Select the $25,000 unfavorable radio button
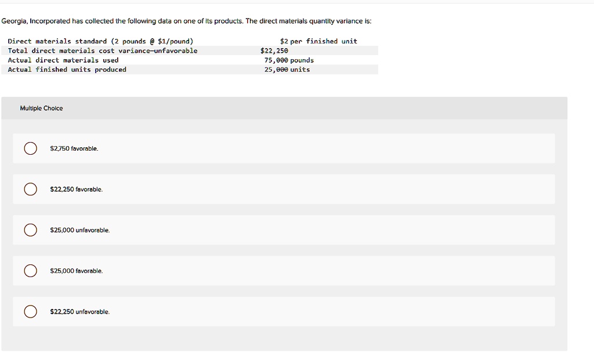Image resolution: width=594 pixels, height=364 pixels. tap(30, 230)
